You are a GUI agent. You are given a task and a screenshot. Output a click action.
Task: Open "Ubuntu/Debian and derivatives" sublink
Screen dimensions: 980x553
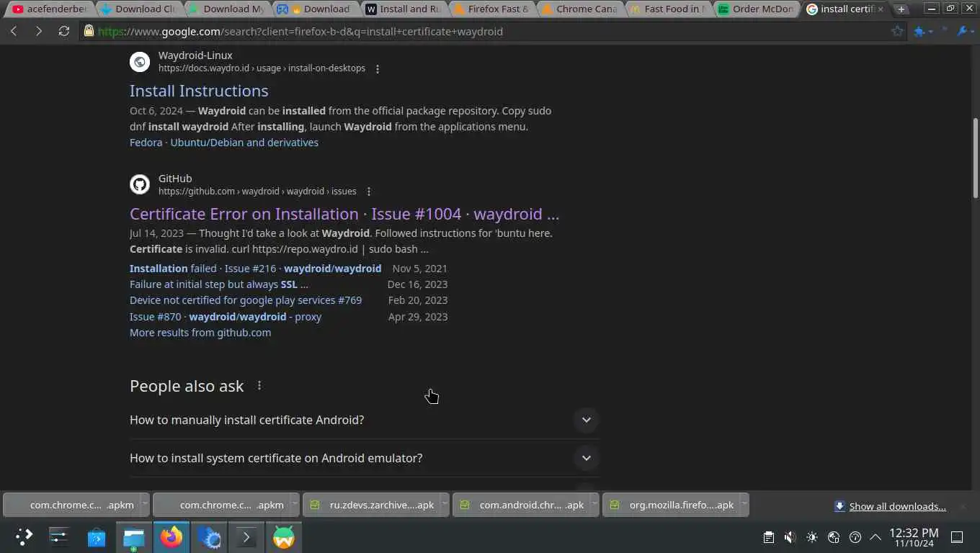click(x=244, y=143)
